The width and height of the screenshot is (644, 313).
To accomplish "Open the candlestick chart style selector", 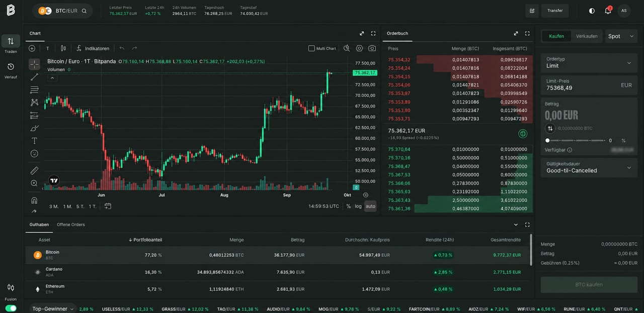I will tap(63, 48).
